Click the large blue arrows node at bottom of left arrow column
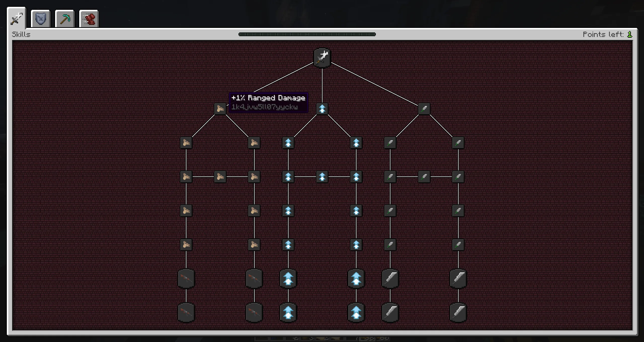This screenshot has height=342, width=644. click(288, 313)
